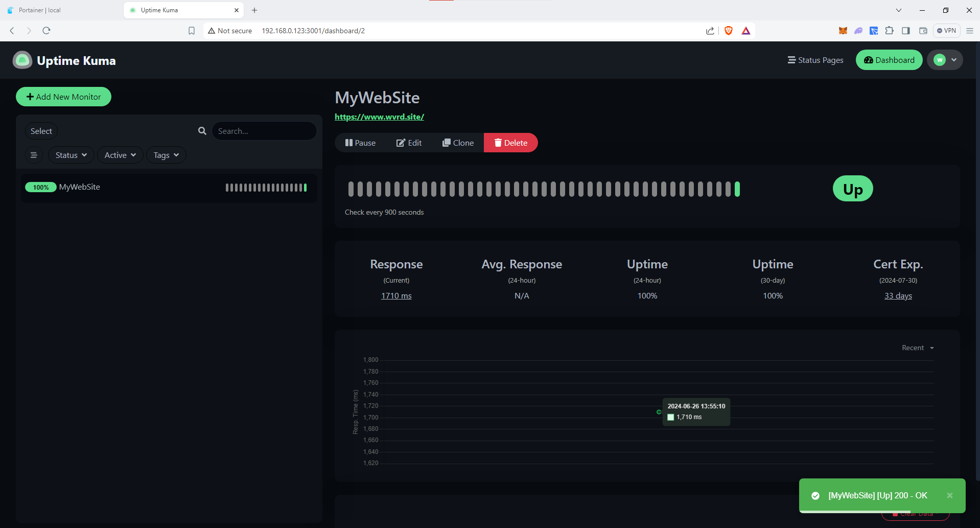
Task: Clone the MyWebSite monitor
Action: pyautogui.click(x=458, y=143)
